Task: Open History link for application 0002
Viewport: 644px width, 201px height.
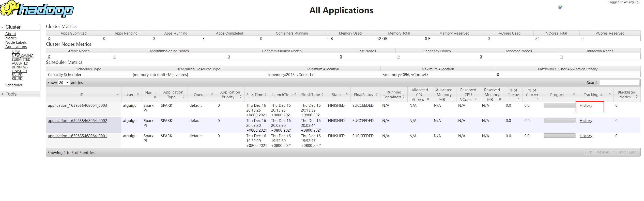Action: pos(586,121)
